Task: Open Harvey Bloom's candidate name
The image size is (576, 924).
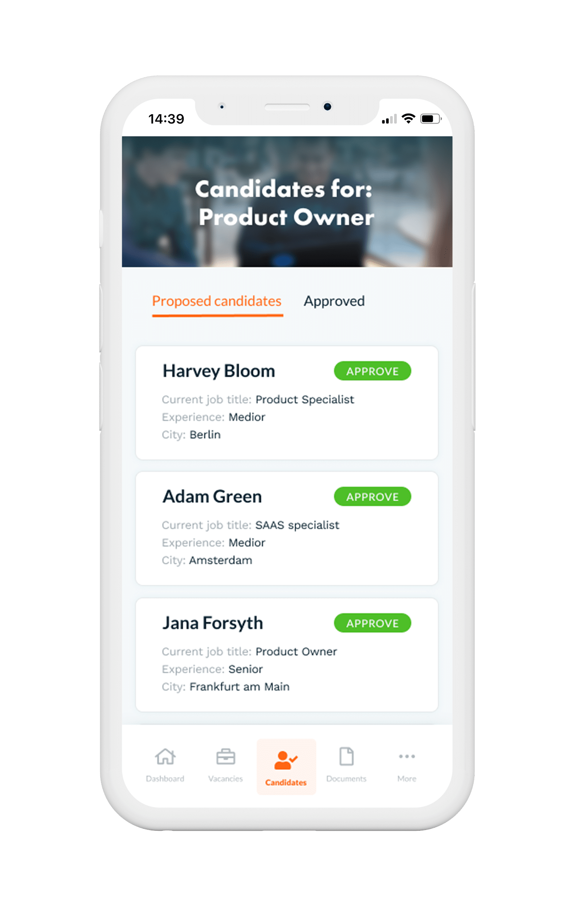Action: tap(218, 371)
